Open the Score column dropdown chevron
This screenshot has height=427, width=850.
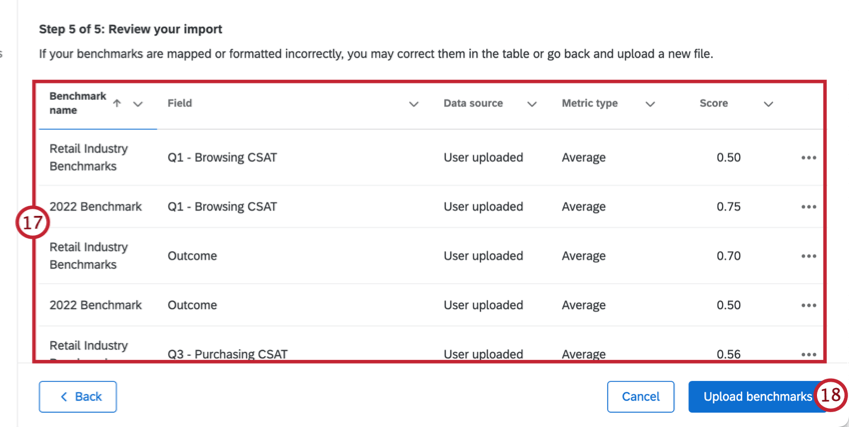point(768,104)
